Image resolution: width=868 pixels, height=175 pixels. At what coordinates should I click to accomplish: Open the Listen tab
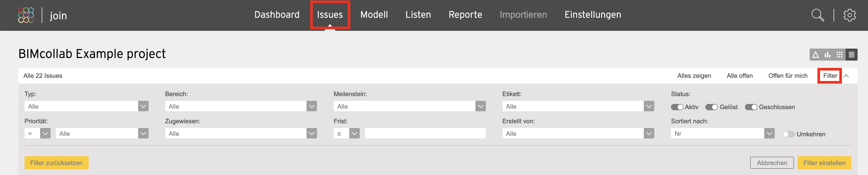pyautogui.click(x=418, y=15)
